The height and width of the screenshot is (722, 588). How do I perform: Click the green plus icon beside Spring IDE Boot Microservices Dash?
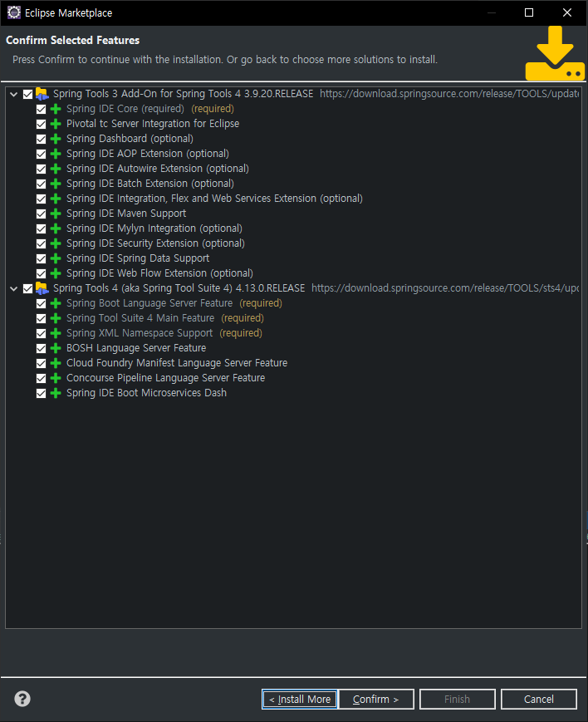56,393
